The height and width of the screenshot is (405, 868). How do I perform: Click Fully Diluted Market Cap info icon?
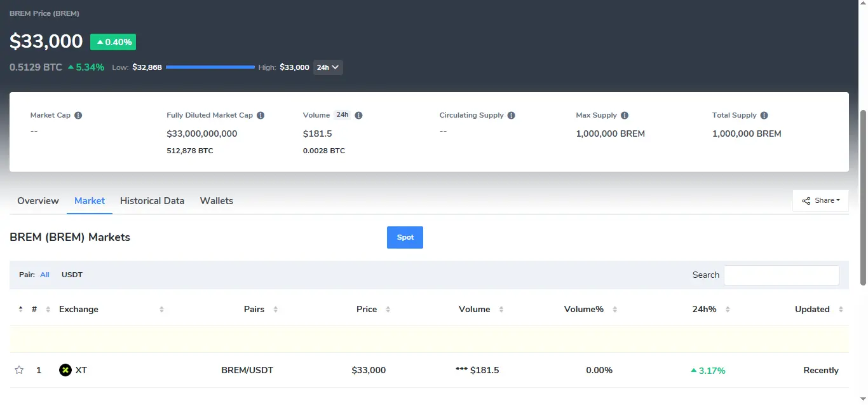(x=261, y=116)
